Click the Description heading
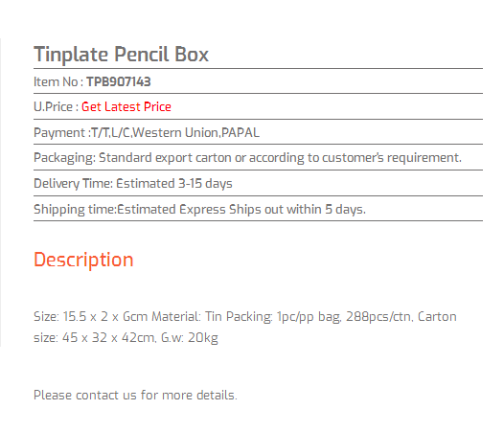 (x=83, y=260)
